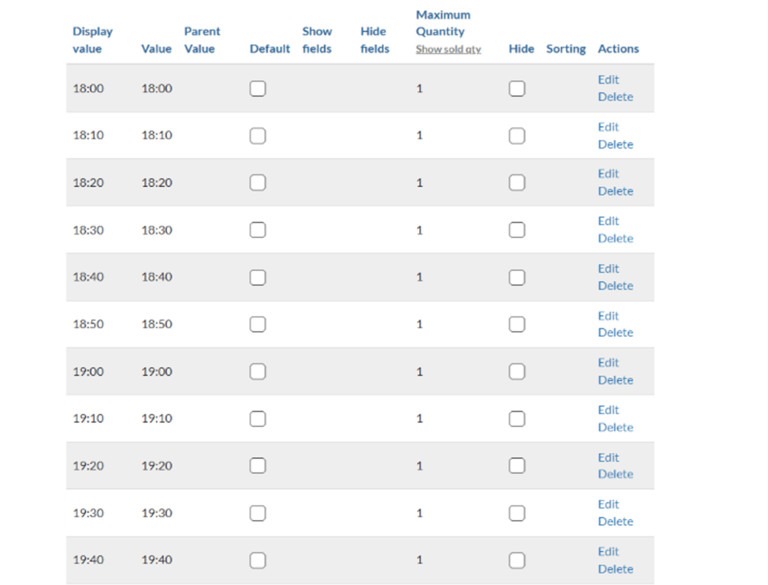
Task: Delete the 19:40 entry
Action: pos(616,569)
